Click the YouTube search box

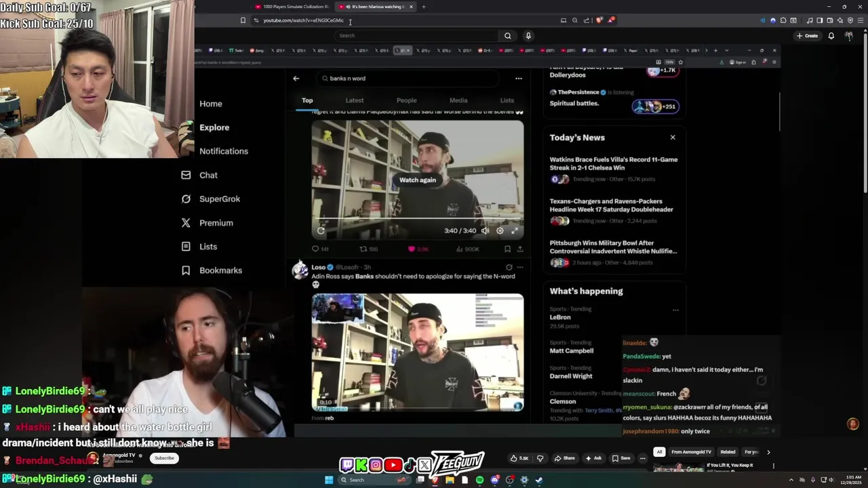point(418,35)
